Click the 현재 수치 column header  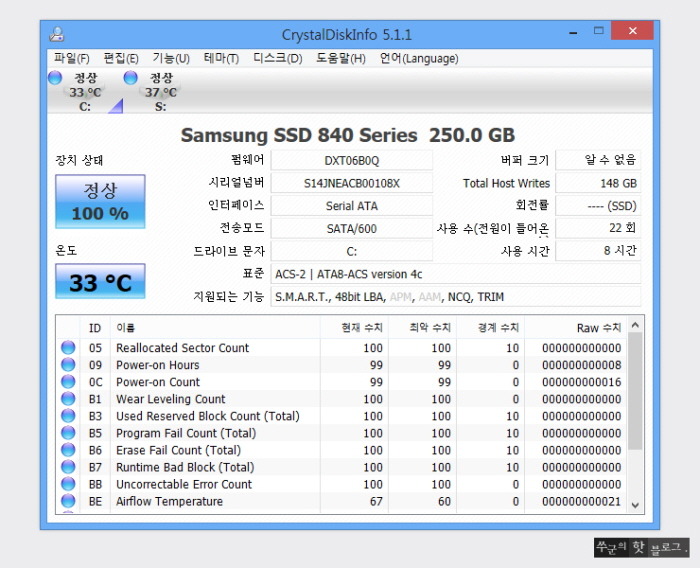(354, 328)
